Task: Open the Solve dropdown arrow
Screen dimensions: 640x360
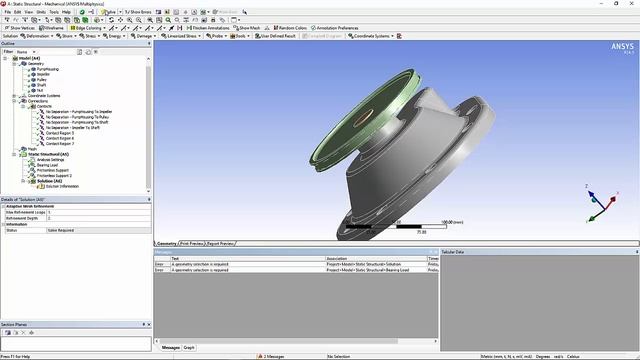Action: [x=120, y=12]
